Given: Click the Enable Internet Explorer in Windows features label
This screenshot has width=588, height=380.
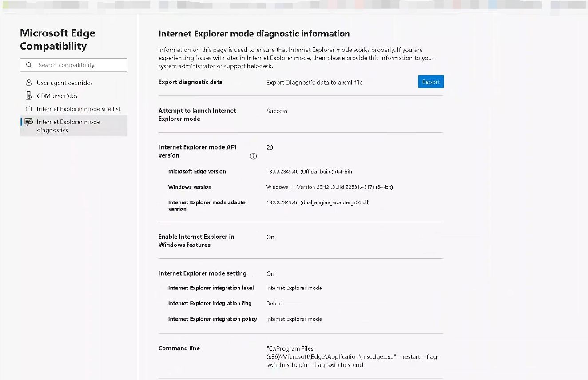Looking at the screenshot, I should pyautogui.click(x=196, y=241).
